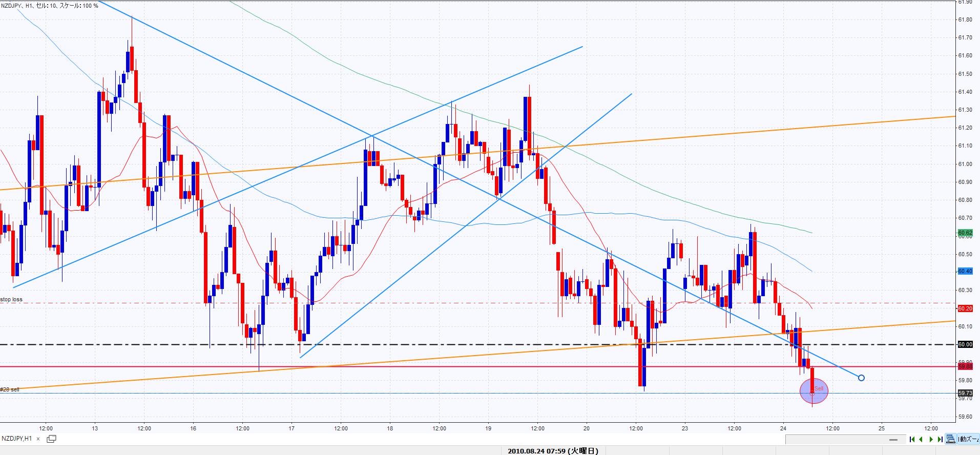Jump to the latest bar with the last-bar arrow
Image resolution: width=980 pixels, height=455 pixels.
pyautogui.click(x=940, y=439)
